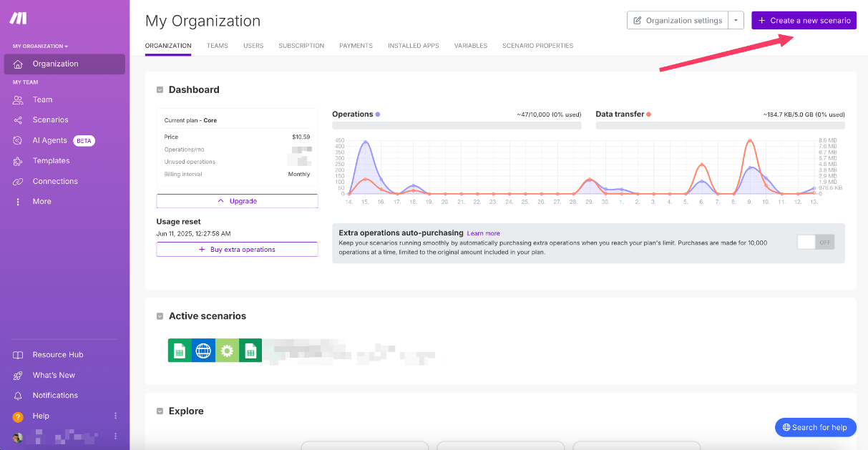Screen dimensions: 868x450
Task: Switch to the Teams tab
Action: click(x=218, y=46)
